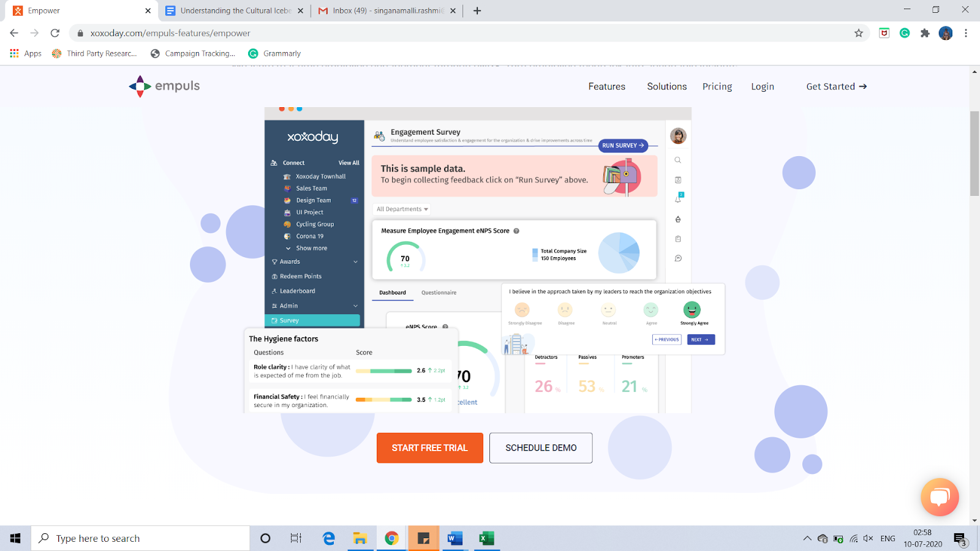Open Cortana from the taskbar

pos(265,538)
